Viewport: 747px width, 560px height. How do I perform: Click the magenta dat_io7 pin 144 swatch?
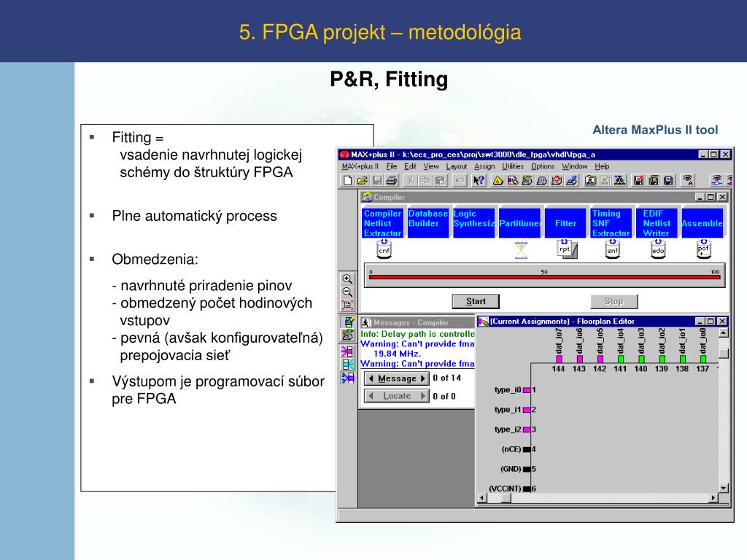559,359
